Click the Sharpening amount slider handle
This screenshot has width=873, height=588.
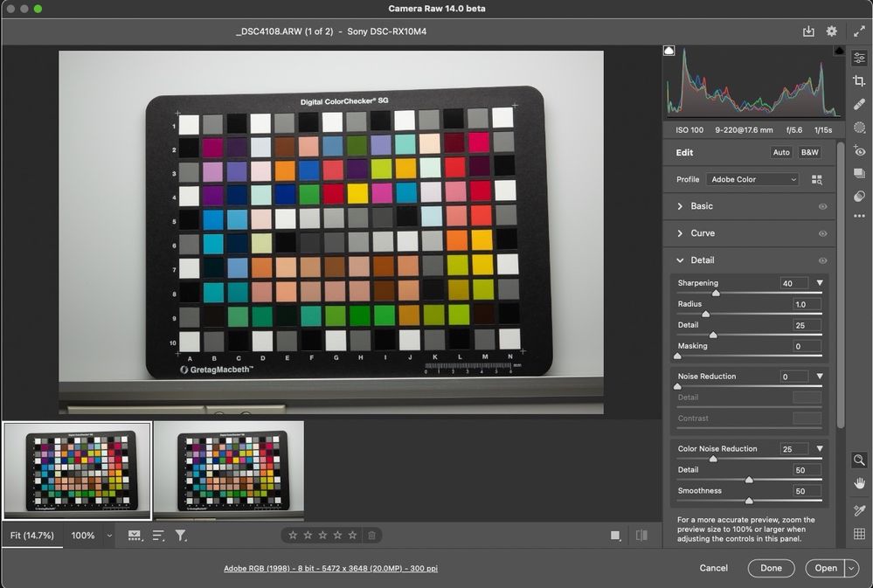tap(716, 293)
